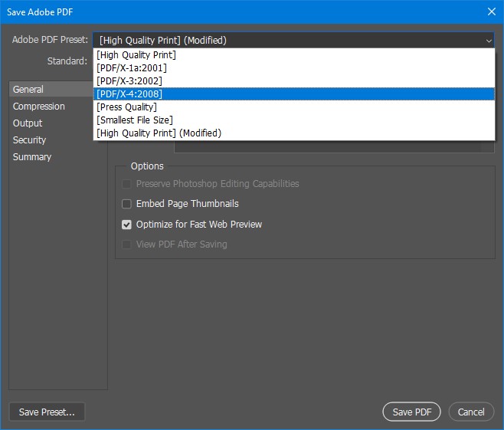504x430 pixels.
Task: Select the [PDF/X-1a:2001] preset
Action: [x=294, y=68]
